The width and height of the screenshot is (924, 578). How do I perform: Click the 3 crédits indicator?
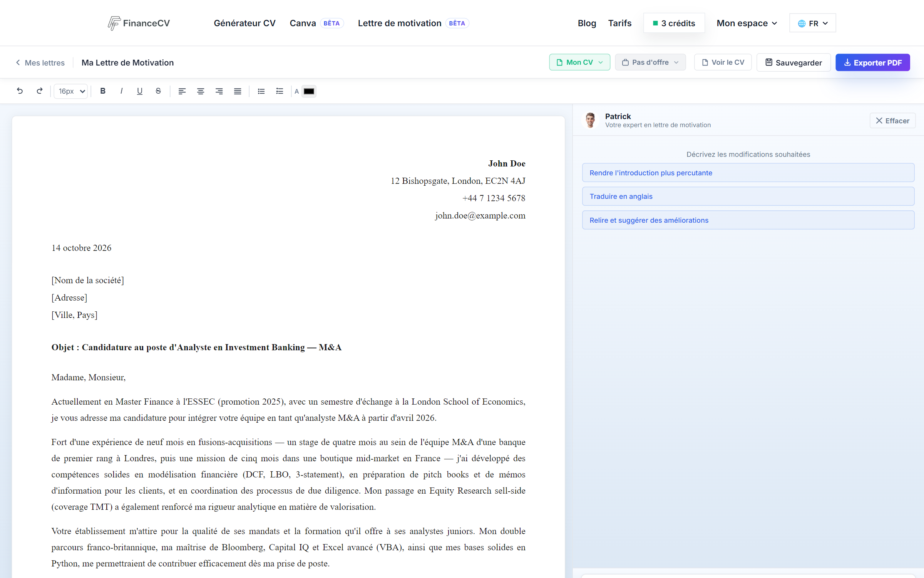coord(674,23)
